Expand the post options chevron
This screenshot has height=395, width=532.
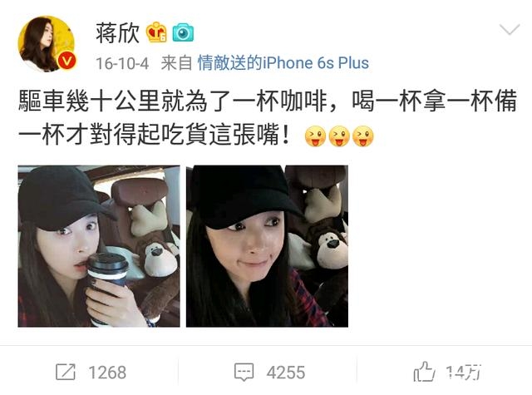pyautogui.click(x=510, y=30)
